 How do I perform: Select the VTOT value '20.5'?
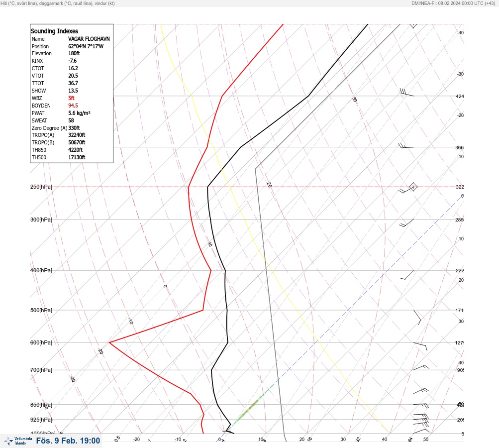pyautogui.click(x=73, y=76)
